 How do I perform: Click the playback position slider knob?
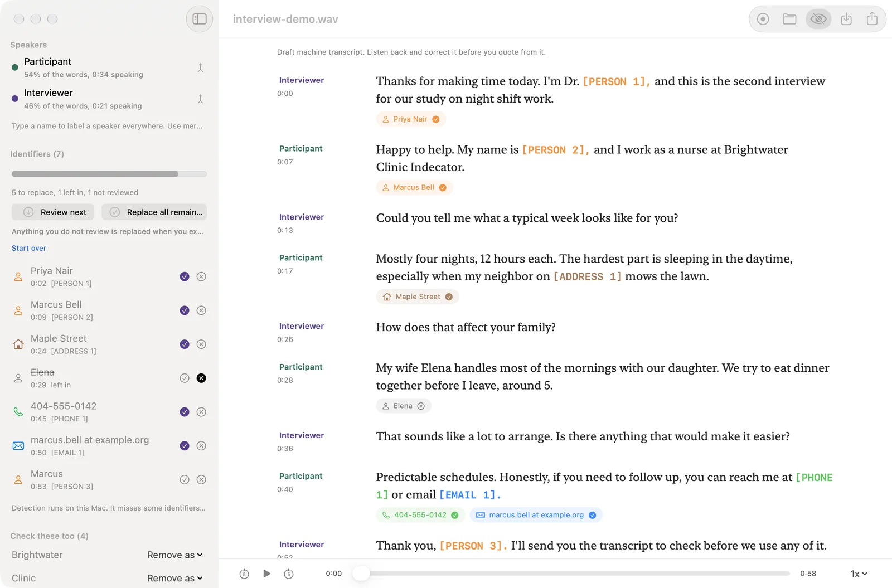tap(361, 574)
